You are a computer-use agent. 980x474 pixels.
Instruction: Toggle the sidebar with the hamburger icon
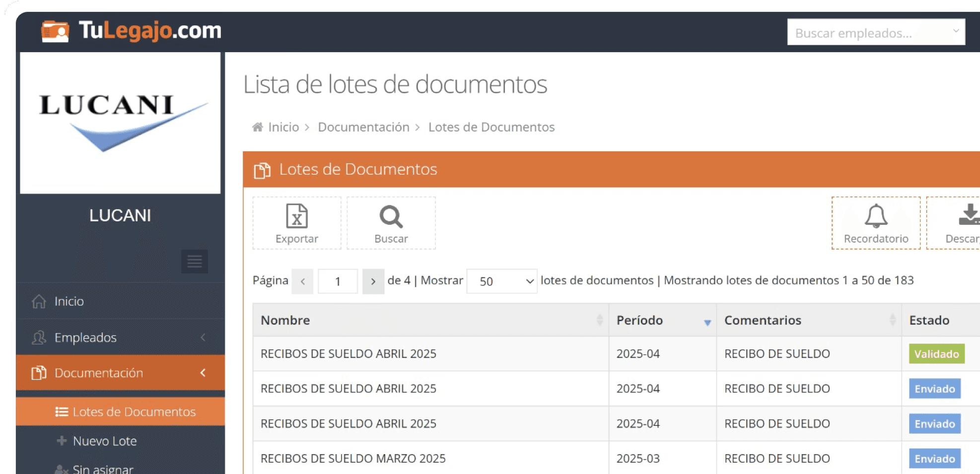(x=194, y=261)
